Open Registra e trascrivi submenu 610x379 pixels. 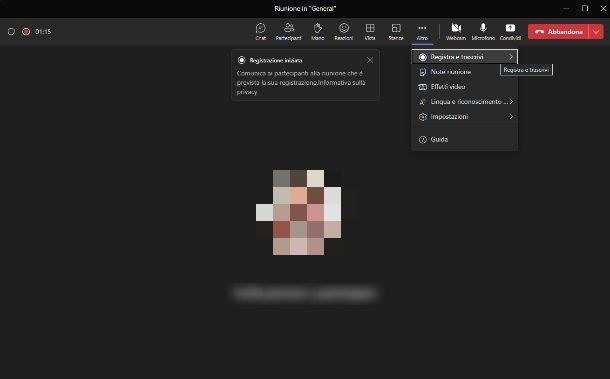(465, 57)
